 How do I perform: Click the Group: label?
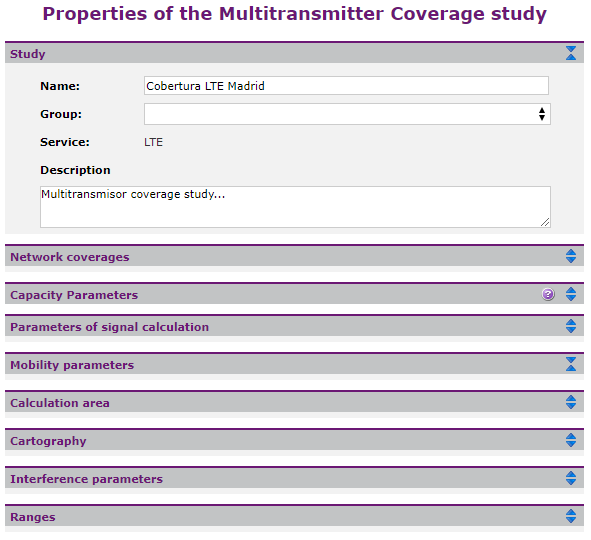coord(61,114)
